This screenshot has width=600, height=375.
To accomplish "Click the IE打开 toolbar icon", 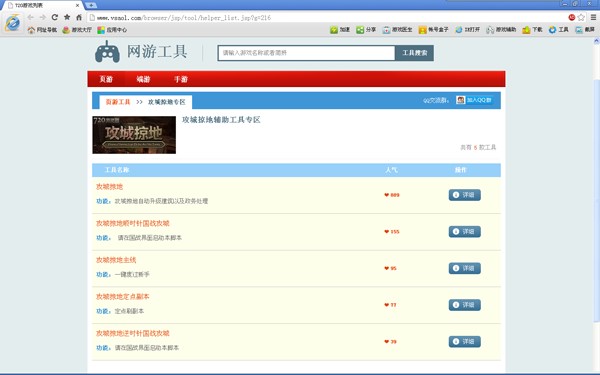I will pos(467,29).
